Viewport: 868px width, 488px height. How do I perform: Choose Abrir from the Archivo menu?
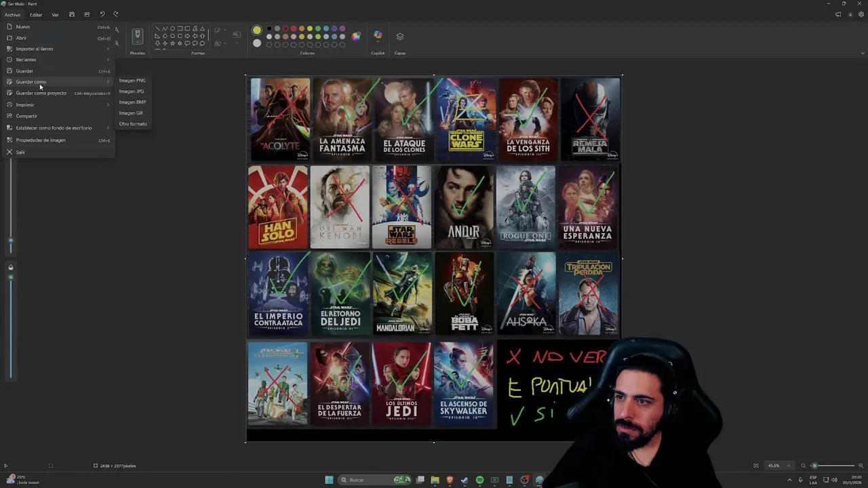coord(59,38)
